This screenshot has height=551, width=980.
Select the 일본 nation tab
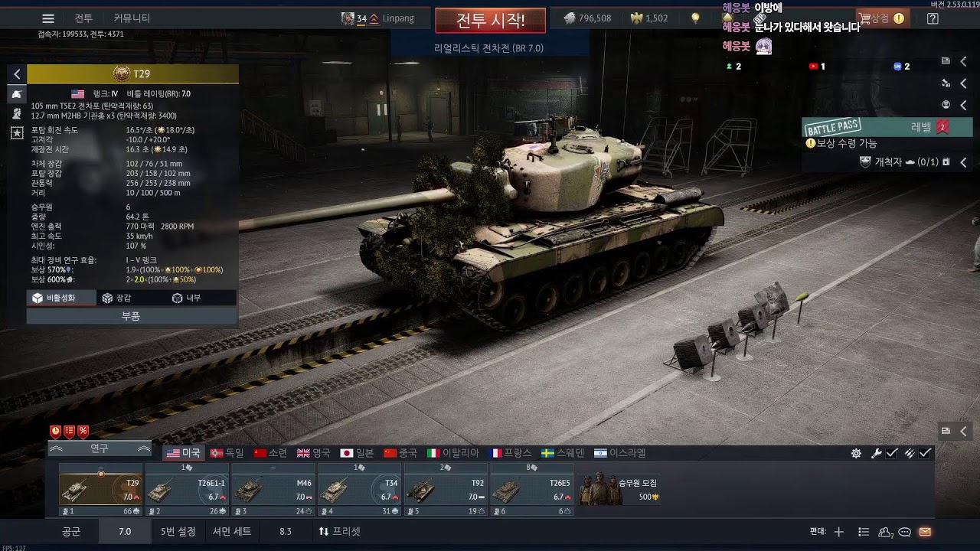point(357,453)
